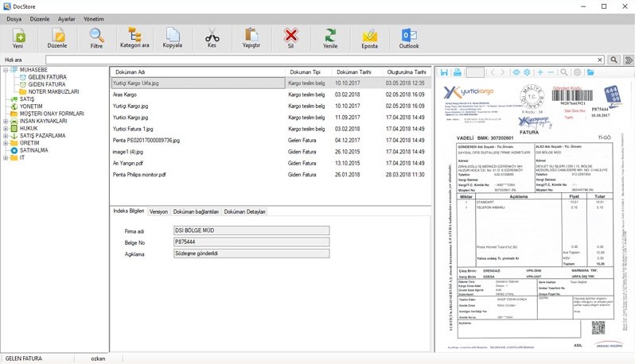
Task: Open the Filtre search tool
Action: [x=96, y=37]
